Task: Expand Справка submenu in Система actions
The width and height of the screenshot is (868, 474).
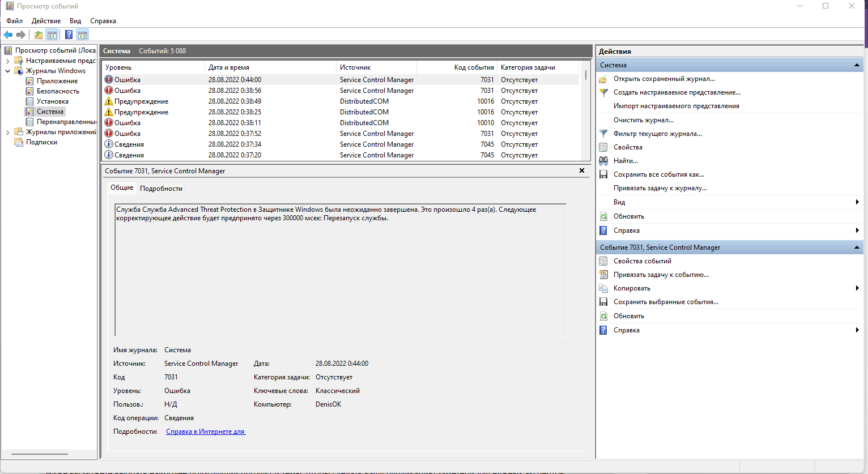Action: (857, 230)
